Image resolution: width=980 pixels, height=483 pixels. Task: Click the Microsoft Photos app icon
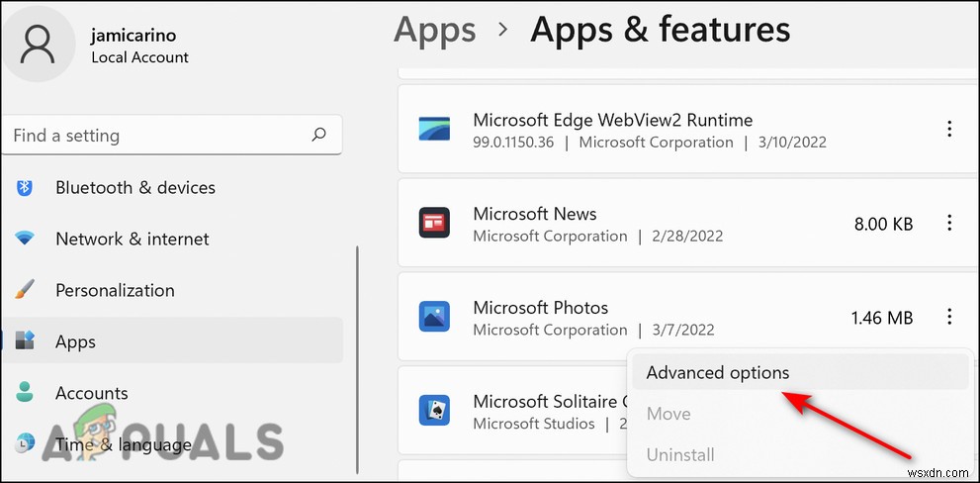coord(434,318)
